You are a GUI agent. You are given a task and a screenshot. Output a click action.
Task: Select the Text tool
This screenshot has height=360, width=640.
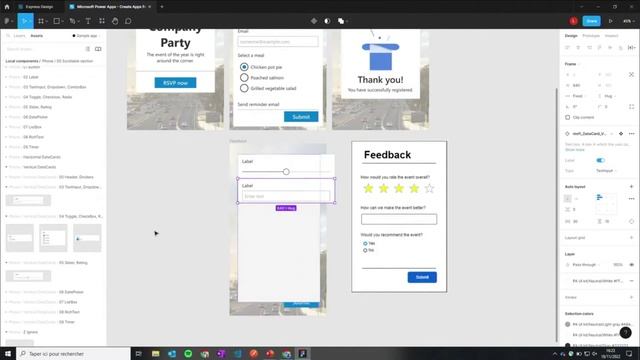point(88,21)
